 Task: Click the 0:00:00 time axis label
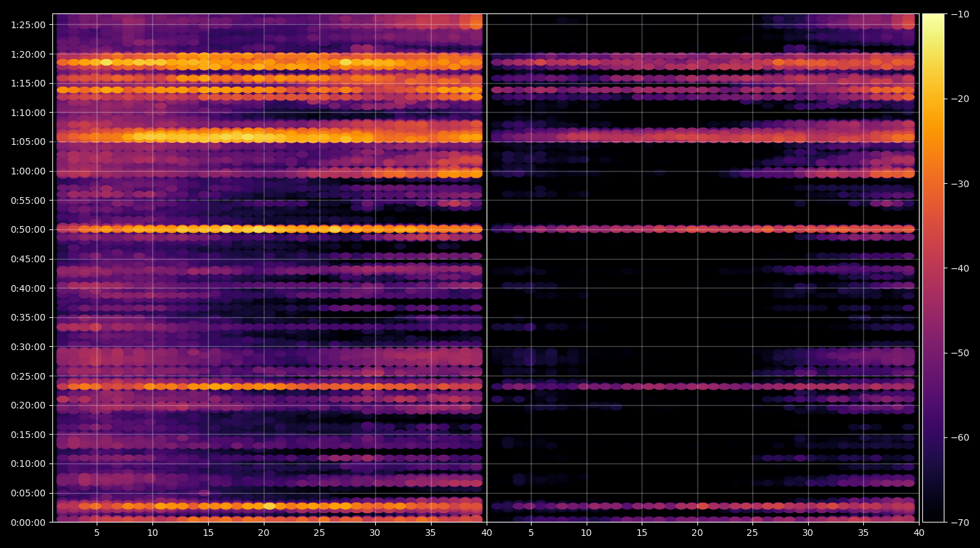pyautogui.click(x=28, y=523)
